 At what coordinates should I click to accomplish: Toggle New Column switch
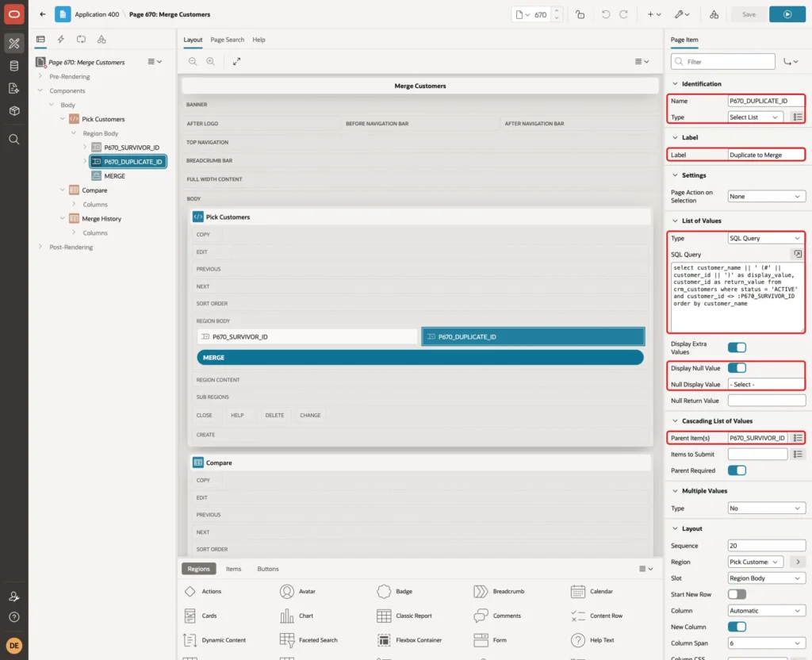point(737,627)
